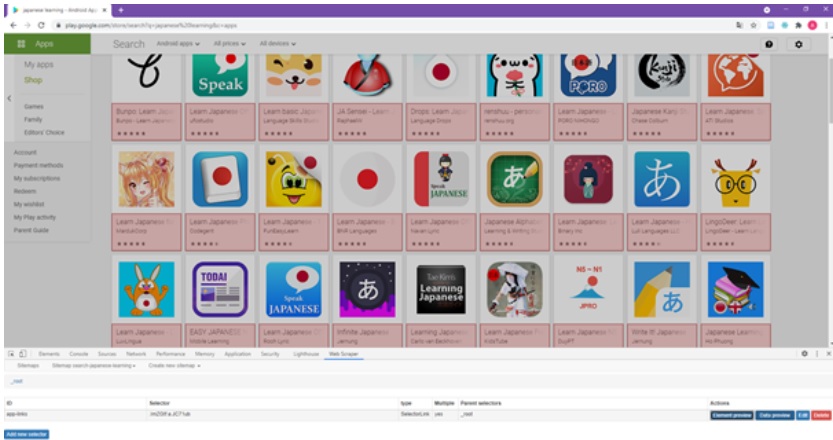Viewport: 833px width, 440px height.
Task: Open the TODAI Easy Japanese app icon
Action: click(x=220, y=289)
